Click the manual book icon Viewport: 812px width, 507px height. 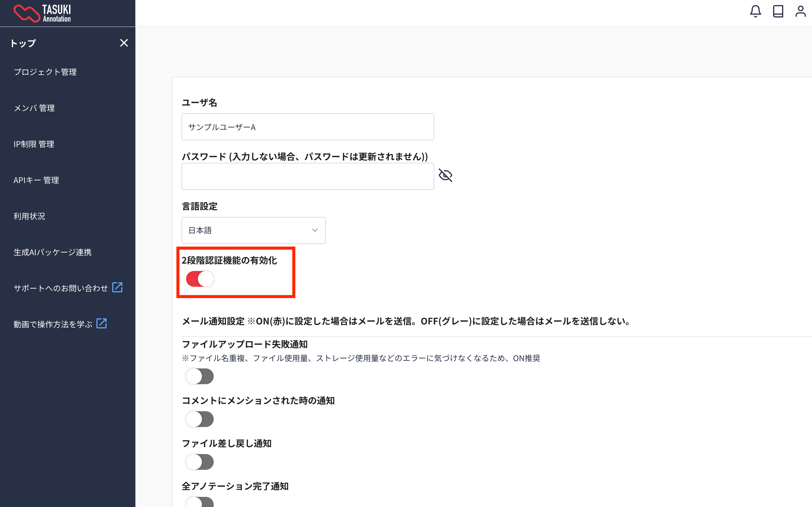click(778, 11)
